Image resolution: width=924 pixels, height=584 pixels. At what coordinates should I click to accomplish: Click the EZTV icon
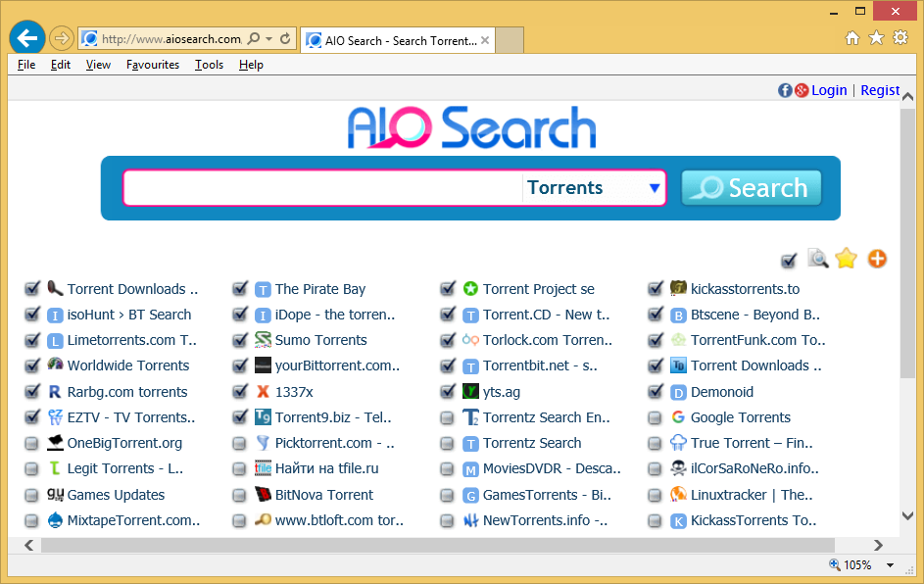tap(55, 417)
